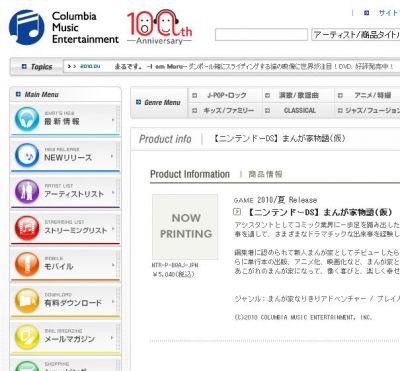Click the メールマガジン menu icon
The height and width of the screenshot is (371, 400).
click(27, 337)
